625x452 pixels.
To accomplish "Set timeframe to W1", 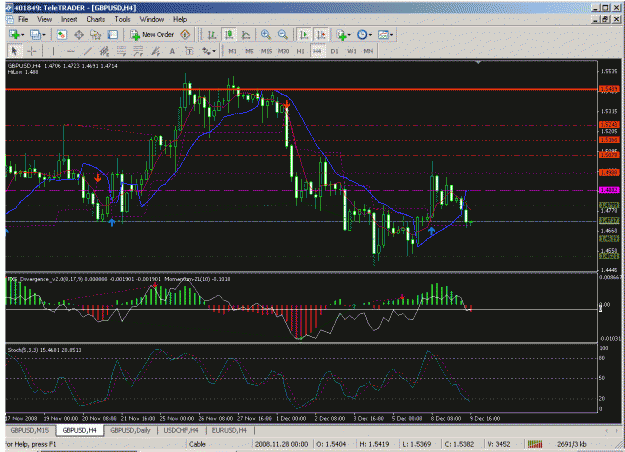I will 352,51.
